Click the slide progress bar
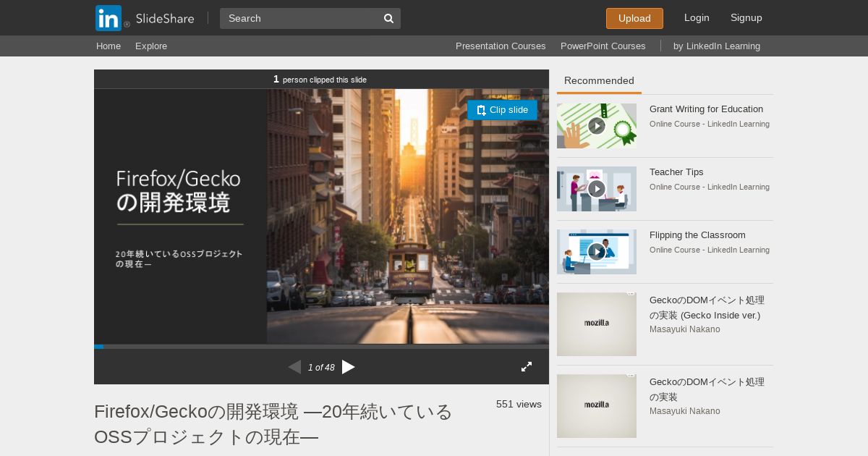Viewport: 868px width, 456px height. [321, 347]
